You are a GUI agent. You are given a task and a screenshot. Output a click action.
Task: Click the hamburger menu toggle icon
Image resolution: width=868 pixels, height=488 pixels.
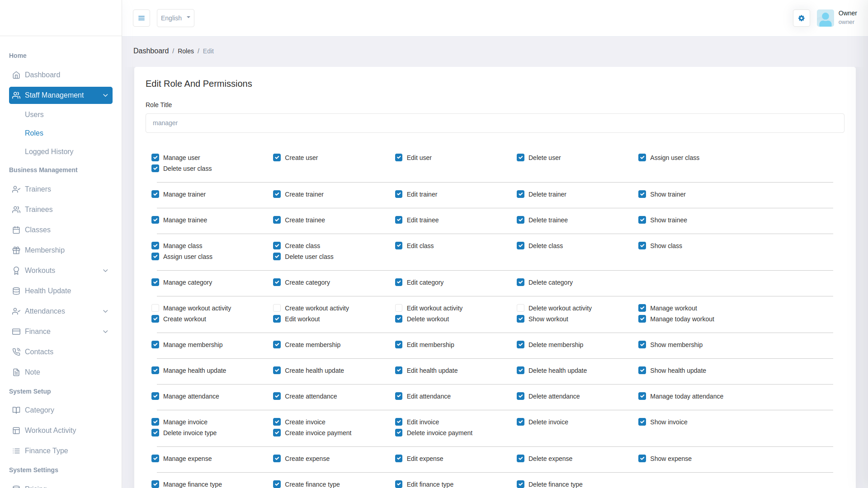tap(142, 18)
